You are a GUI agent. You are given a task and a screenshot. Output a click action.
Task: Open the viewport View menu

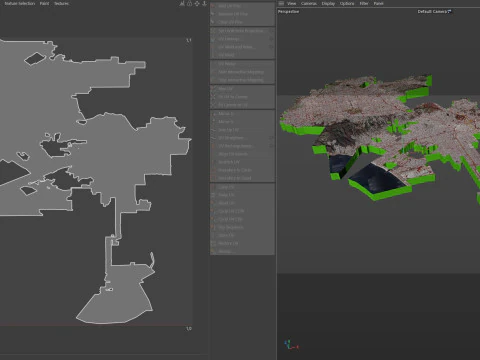[x=291, y=3]
